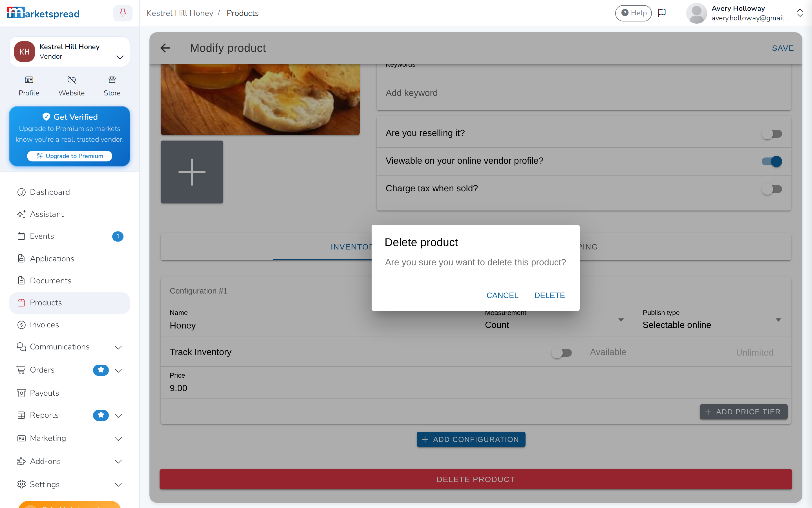Click the Help button
812x508 pixels.
point(633,13)
